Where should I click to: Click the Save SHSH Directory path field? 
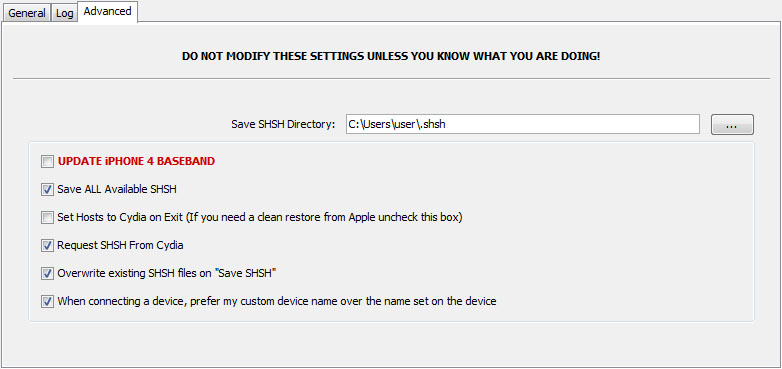pyautogui.click(x=523, y=125)
